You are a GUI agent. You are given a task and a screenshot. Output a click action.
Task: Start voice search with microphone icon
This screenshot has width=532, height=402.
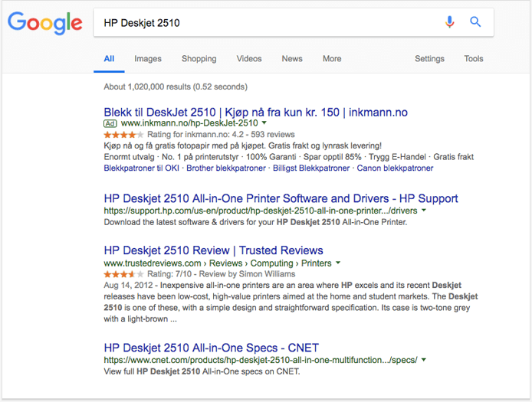(449, 22)
